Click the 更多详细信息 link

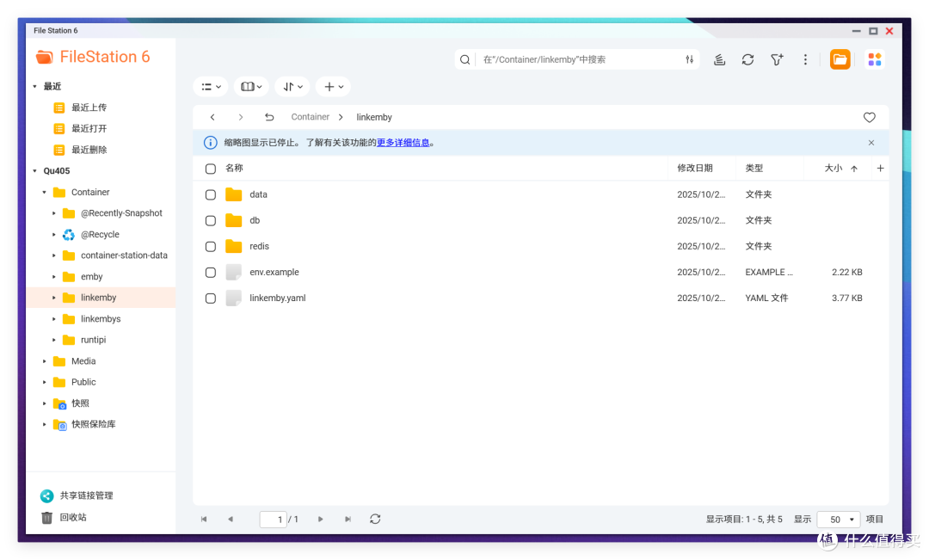[x=403, y=143]
